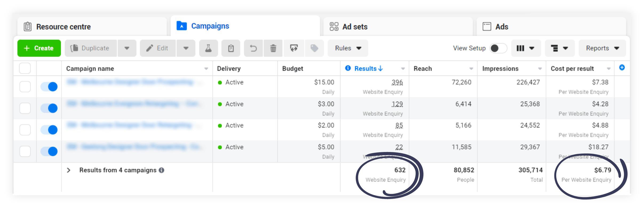Click info icon beside Results from 4 campaigns
The width and height of the screenshot is (644, 208).
click(x=161, y=170)
